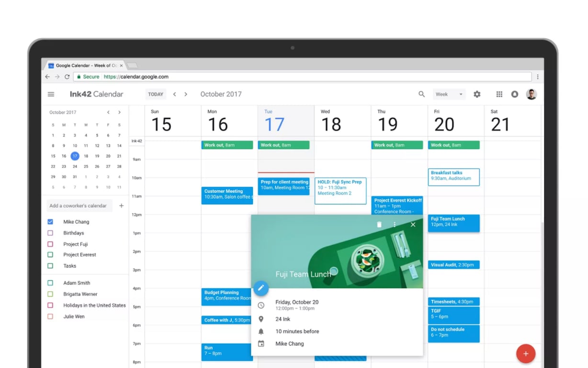
Task: Jump to today with the TODAY button
Action: 156,94
